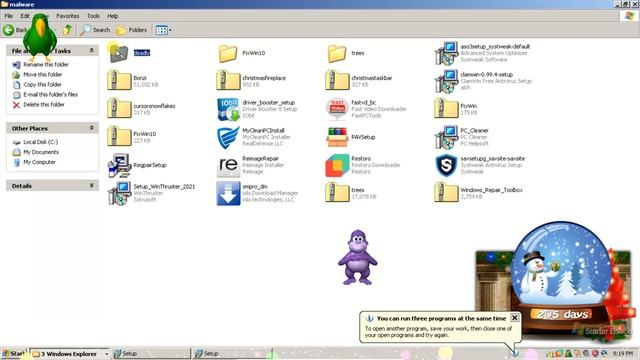Select the FixWin10 zip archive of 227 KB
640x360 pixels.
point(119,136)
